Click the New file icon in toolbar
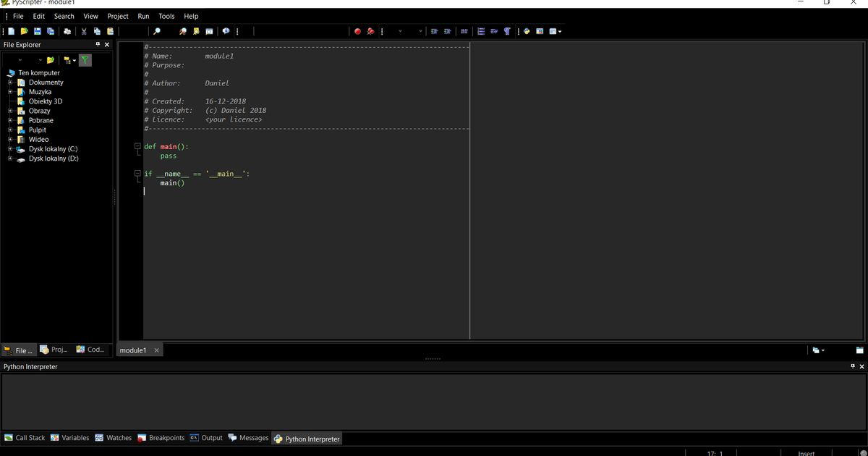Viewport: 868px width, 456px height. [12, 31]
